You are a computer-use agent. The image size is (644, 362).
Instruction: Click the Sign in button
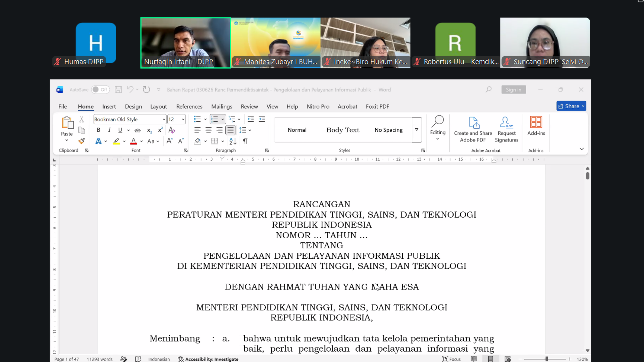click(x=514, y=89)
